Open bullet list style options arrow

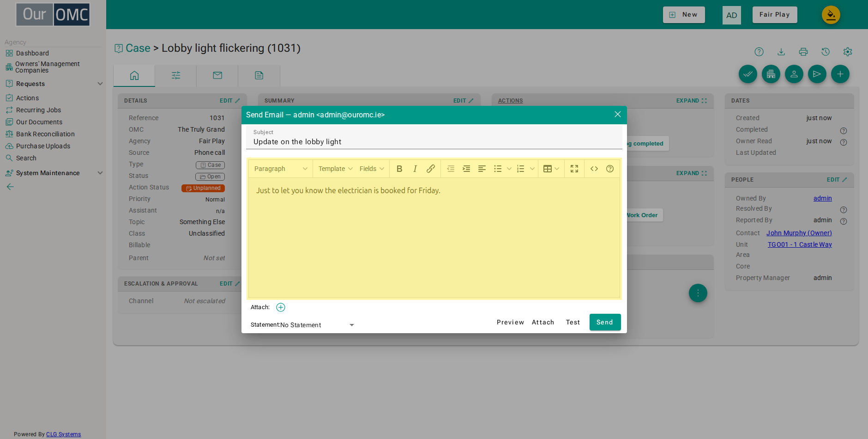[x=509, y=169]
